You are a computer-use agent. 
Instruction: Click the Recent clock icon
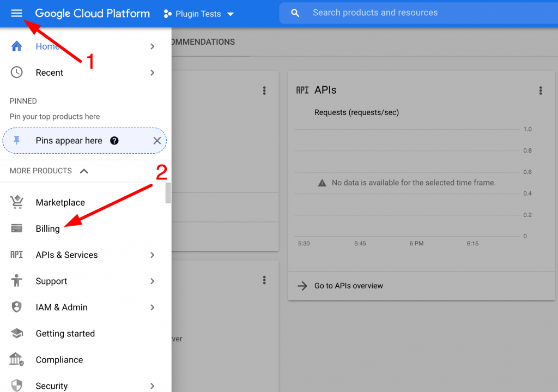pyautogui.click(x=17, y=73)
